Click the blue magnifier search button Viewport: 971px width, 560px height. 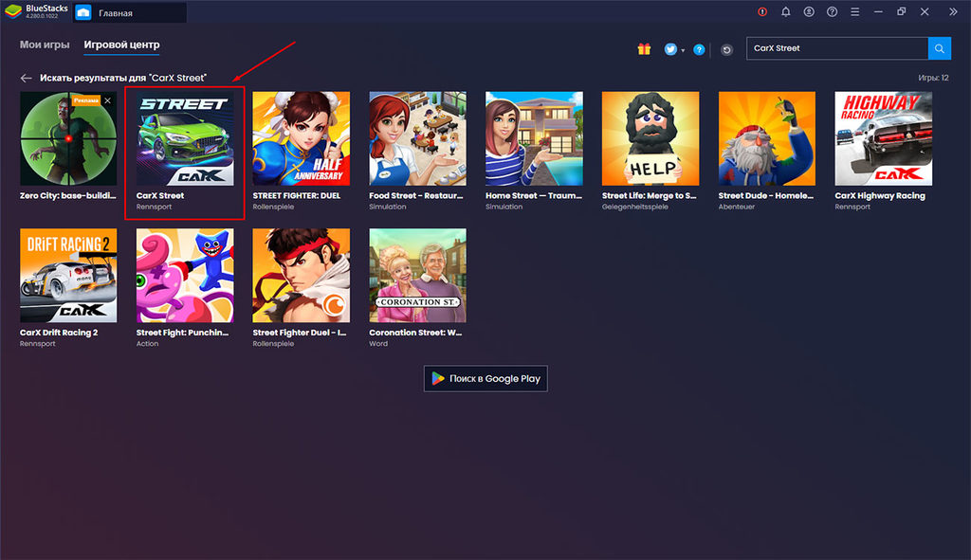[939, 48]
